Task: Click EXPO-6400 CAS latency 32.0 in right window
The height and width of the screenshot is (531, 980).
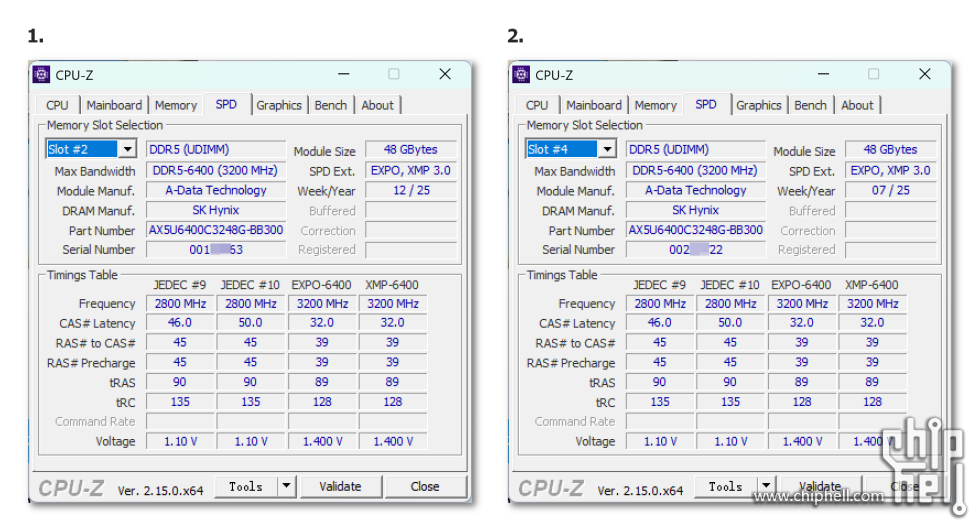Action: [802, 322]
